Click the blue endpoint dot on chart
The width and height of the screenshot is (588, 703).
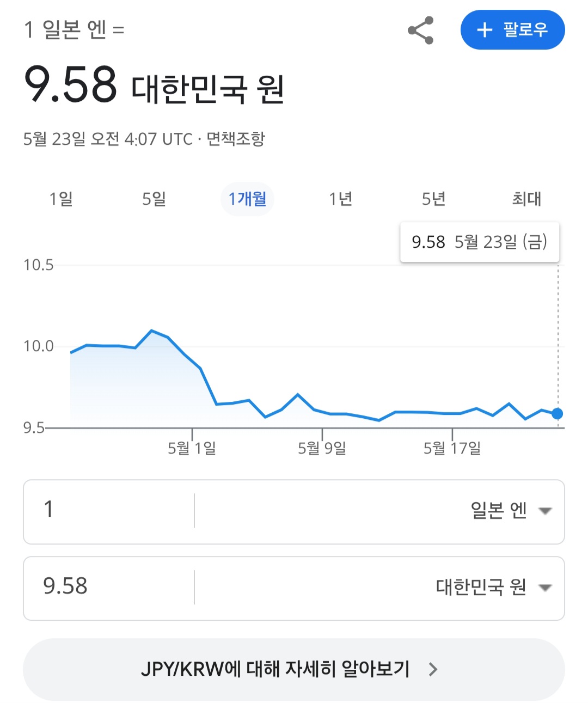click(557, 414)
